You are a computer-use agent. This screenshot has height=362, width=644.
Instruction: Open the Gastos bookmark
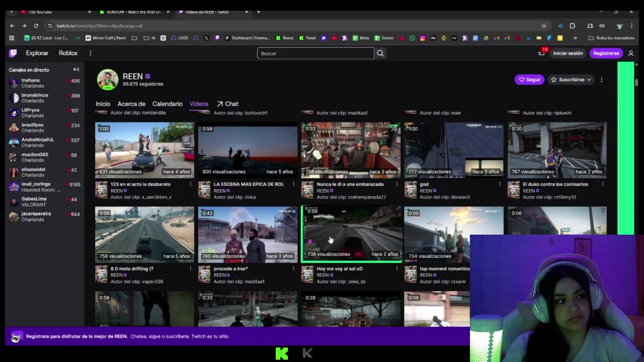384,38
